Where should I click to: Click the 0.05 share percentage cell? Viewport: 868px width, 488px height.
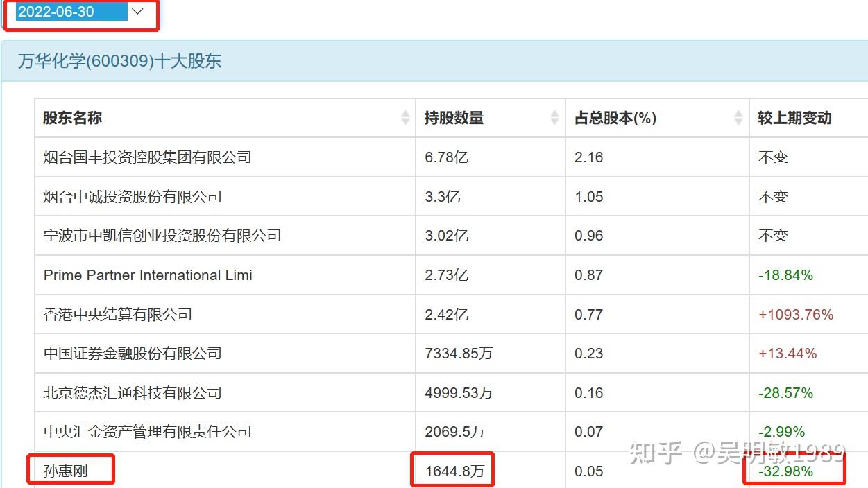[x=589, y=471]
